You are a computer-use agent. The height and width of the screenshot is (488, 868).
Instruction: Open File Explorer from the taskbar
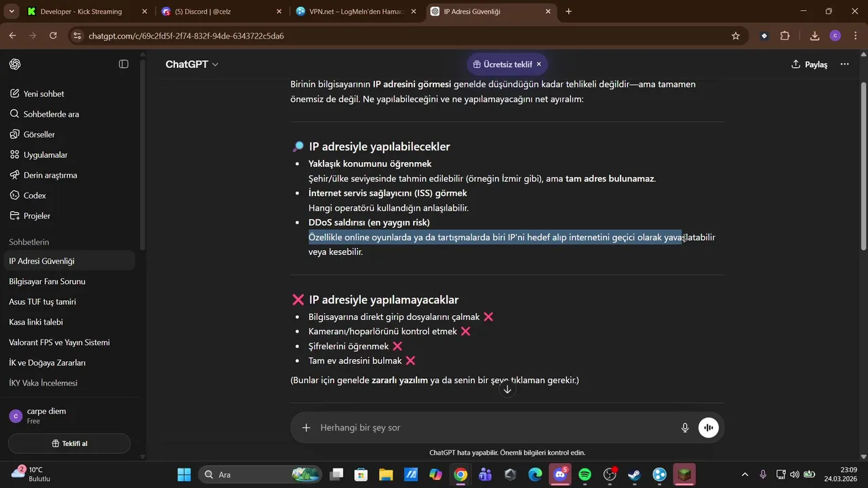pyautogui.click(x=386, y=474)
